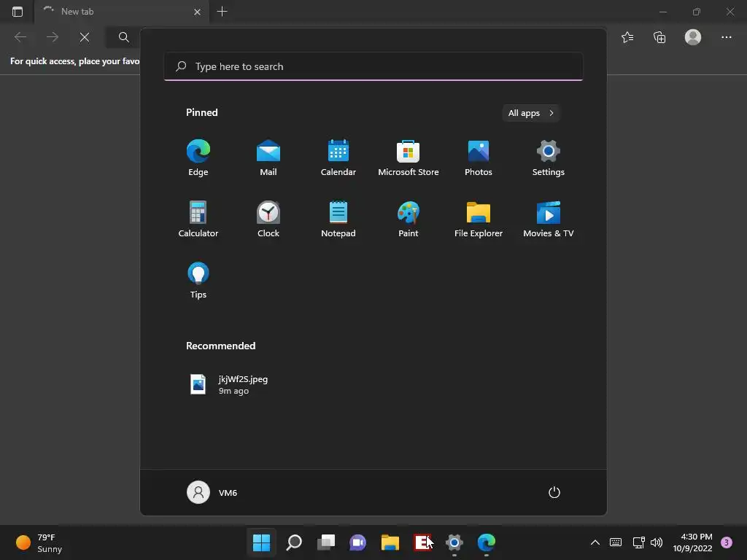Open the Paint app
This screenshot has height=560, width=747.
pyautogui.click(x=409, y=219)
